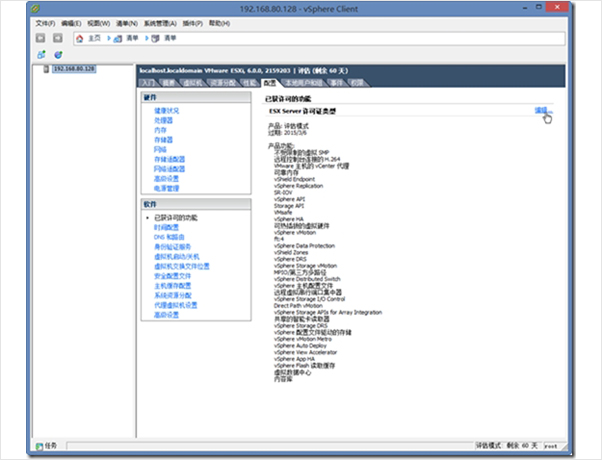Viewport: 602px width, 460px height.
Task: Switch to the 虚拟机 tab
Action: click(x=193, y=83)
